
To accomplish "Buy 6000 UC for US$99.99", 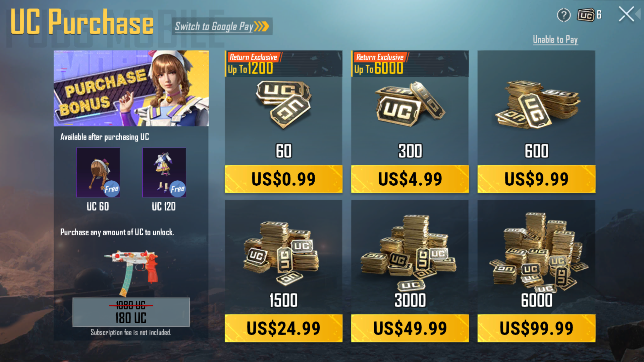I will point(536,328).
